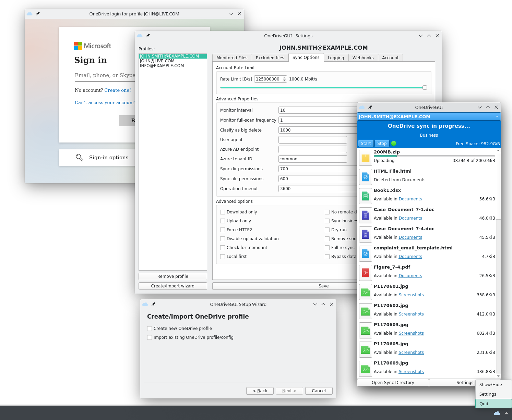Select Quit from the tray menu

[493, 404]
